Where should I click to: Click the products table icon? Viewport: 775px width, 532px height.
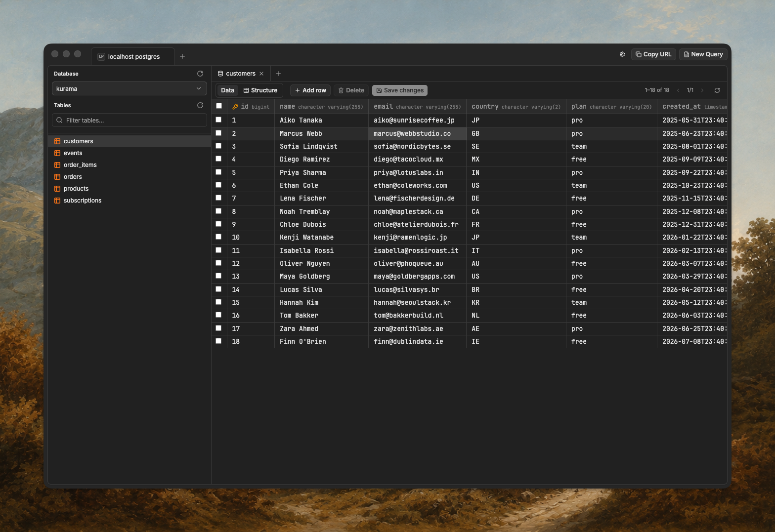coord(57,189)
